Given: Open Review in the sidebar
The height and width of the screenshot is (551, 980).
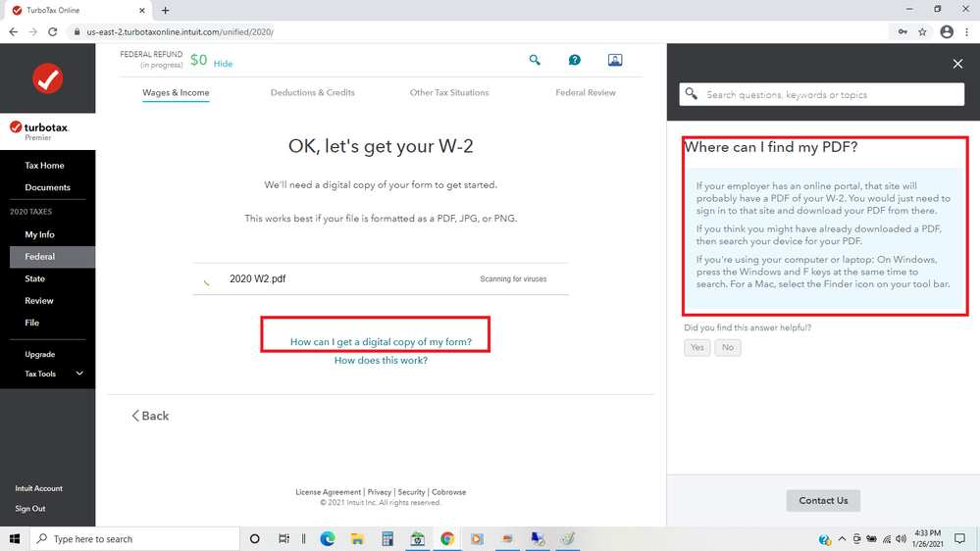Looking at the screenshot, I should (x=39, y=300).
